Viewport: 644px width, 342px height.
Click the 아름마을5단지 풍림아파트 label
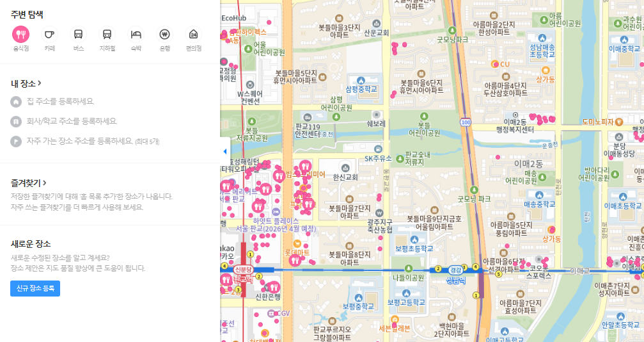pos(512,229)
